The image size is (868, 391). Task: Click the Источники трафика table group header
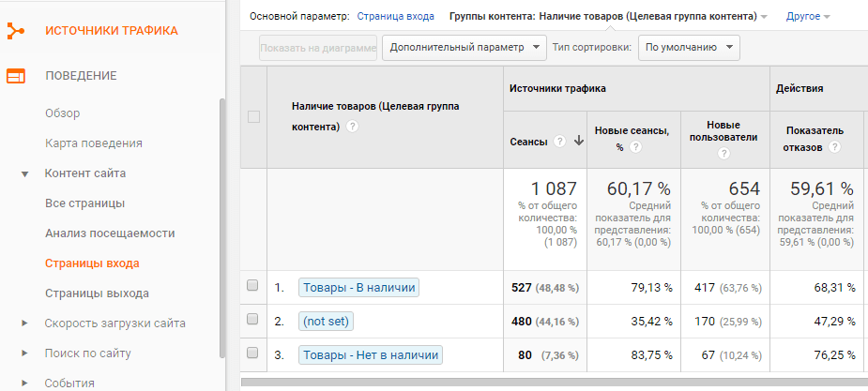coord(557,88)
